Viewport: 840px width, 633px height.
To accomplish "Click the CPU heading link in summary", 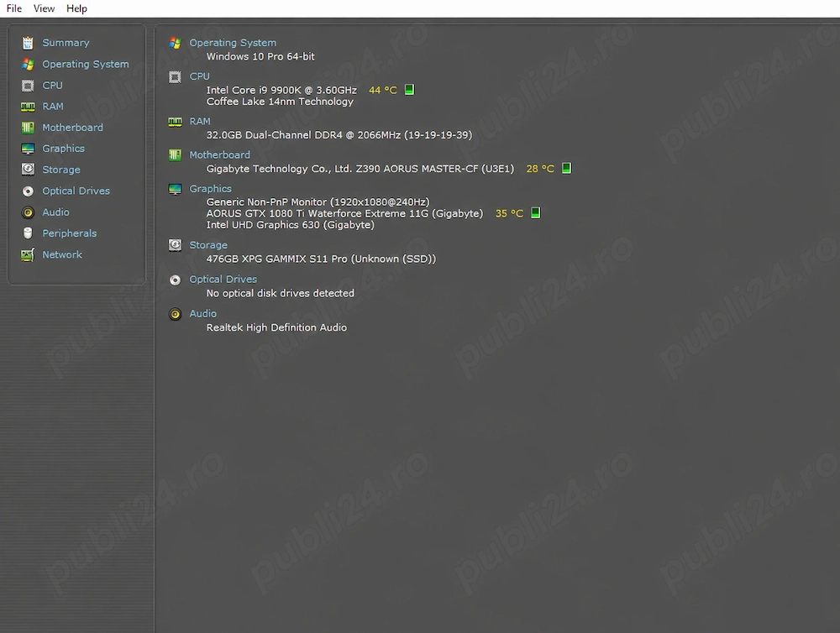I will pyautogui.click(x=200, y=76).
